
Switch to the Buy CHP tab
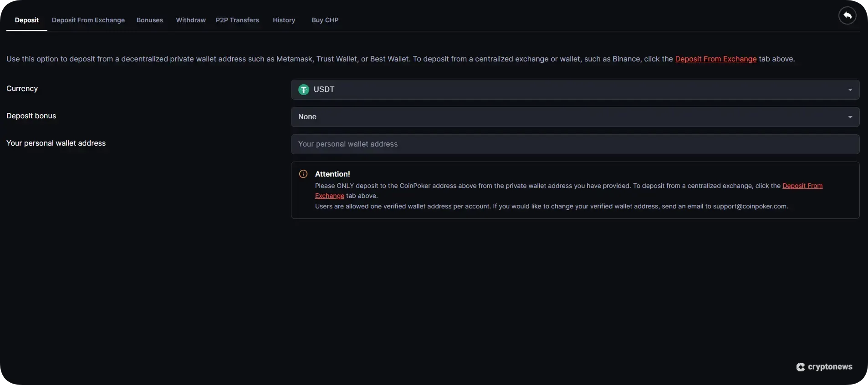coord(325,20)
